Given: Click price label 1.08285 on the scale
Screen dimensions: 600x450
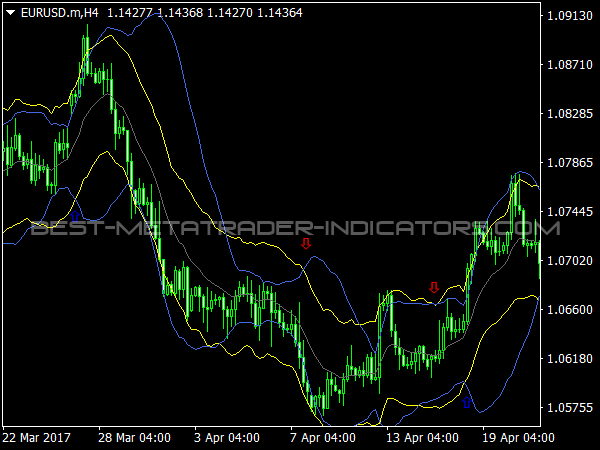Looking at the screenshot, I should pos(570,114).
